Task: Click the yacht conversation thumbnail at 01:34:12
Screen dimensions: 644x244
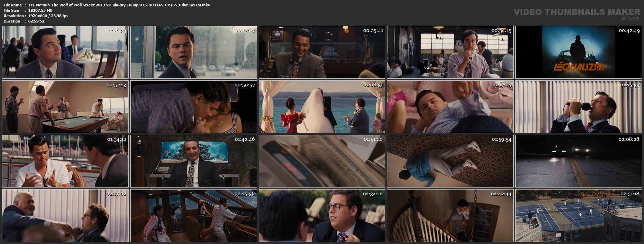Action: coord(65,161)
